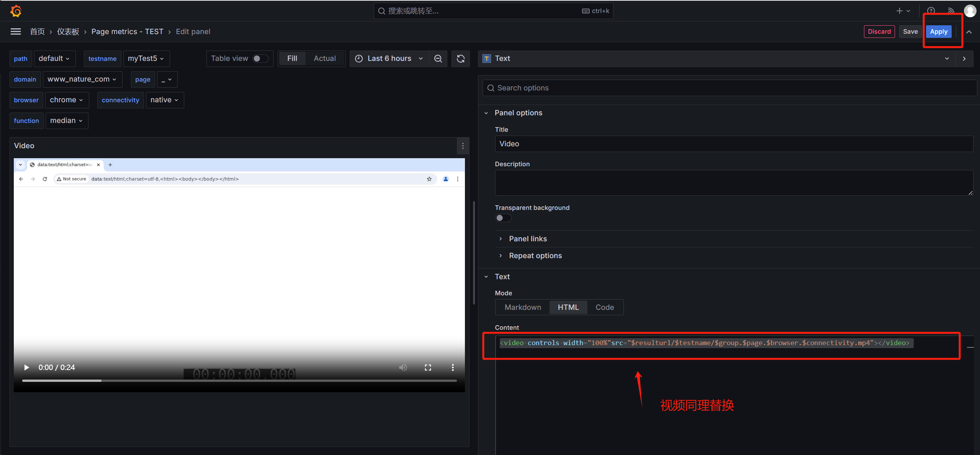
Task: Open the Last 6 hours time picker
Action: tap(389, 59)
